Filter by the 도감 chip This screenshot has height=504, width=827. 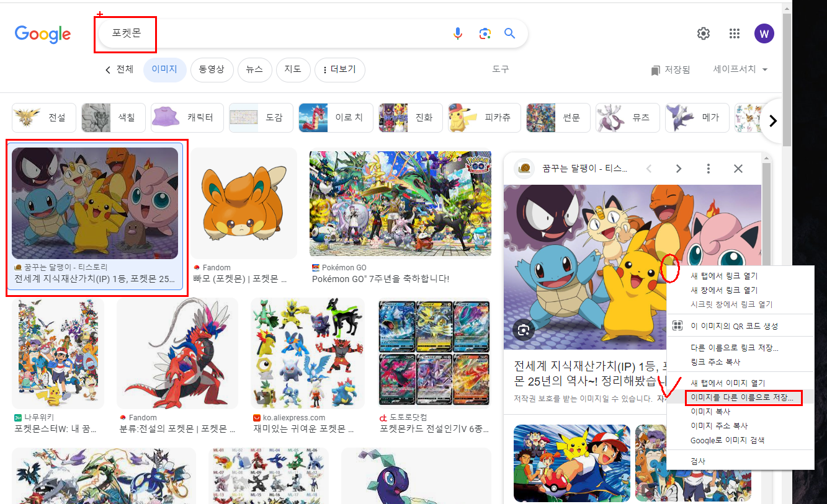click(261, 118)
